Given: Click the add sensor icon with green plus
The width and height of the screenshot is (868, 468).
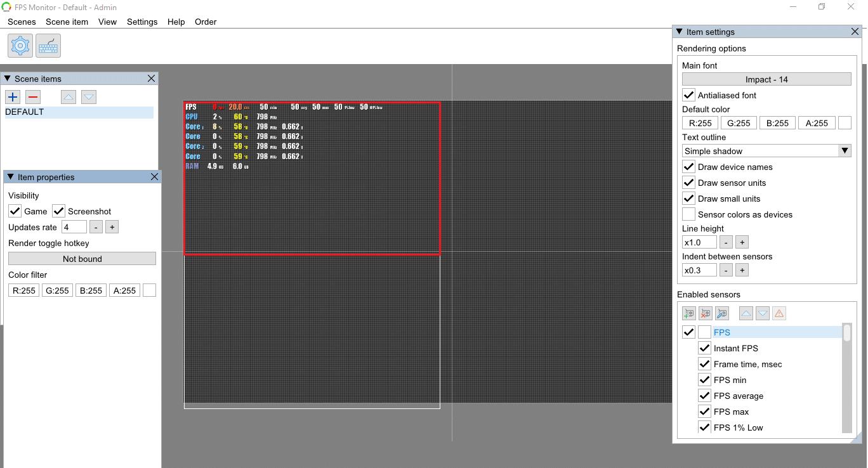Looking at the screenshot, I should point(689,313).
